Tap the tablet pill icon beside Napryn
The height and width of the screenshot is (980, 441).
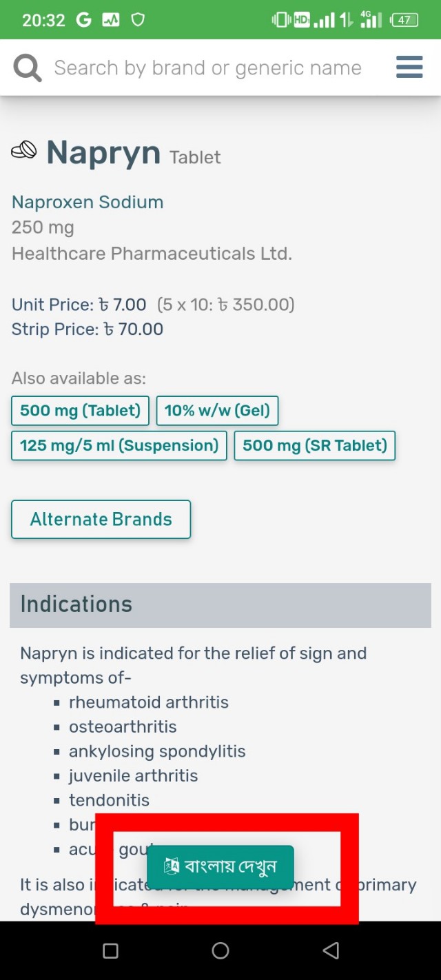pos(24,150)
